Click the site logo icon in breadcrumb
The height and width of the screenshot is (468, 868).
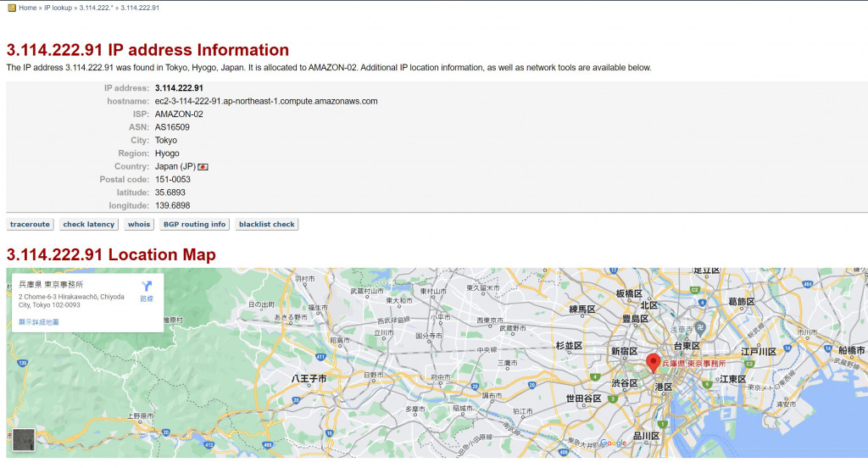[x=12, y=8]
